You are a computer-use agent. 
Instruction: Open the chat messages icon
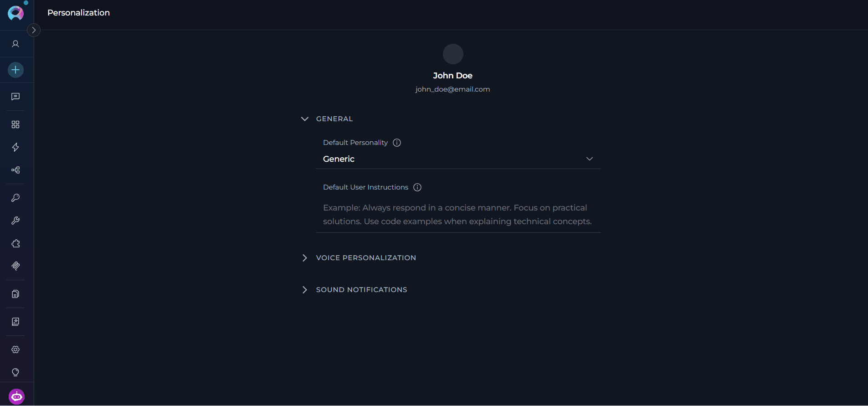point(15,97)
